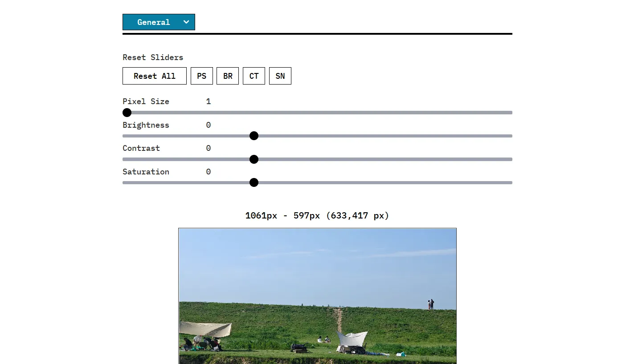Screen dimensions: 630x364
Task: Click the Brightness value readout
Action: [x=208, y=125]
